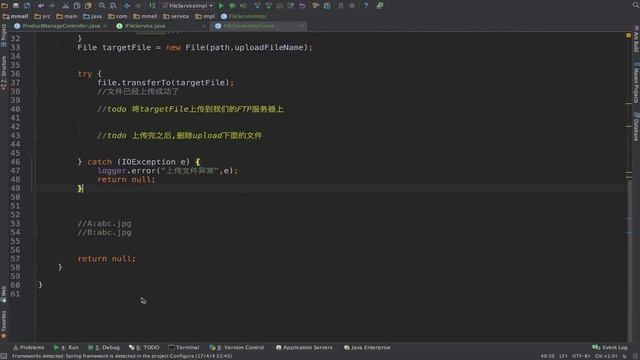The width and height of the screenshot is (640, 360).
Task: Click the Open folder toolbar icon
Action: (4, 6)
